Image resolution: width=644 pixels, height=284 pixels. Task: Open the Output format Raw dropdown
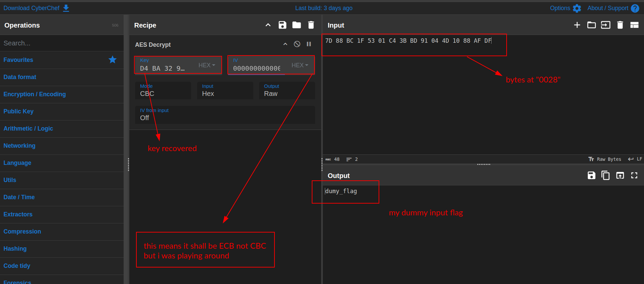[287, 91]
